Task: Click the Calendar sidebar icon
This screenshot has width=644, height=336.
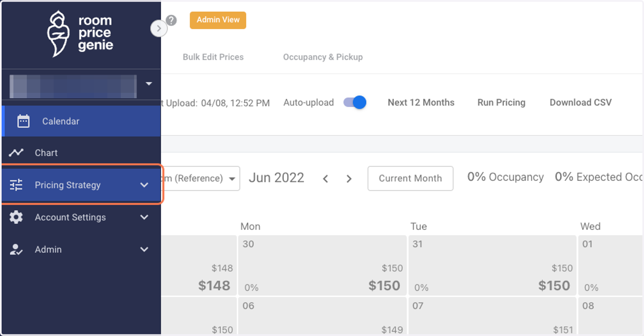Action: tap(23, 121)
